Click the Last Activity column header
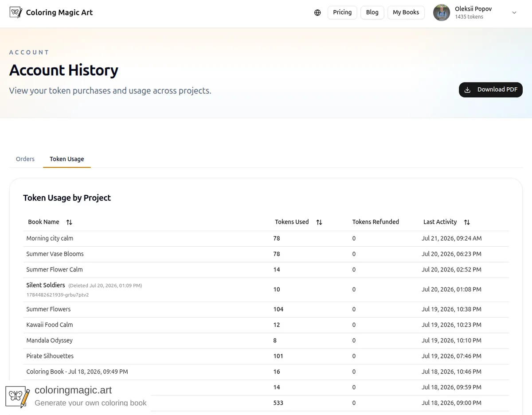 point(440,222)
